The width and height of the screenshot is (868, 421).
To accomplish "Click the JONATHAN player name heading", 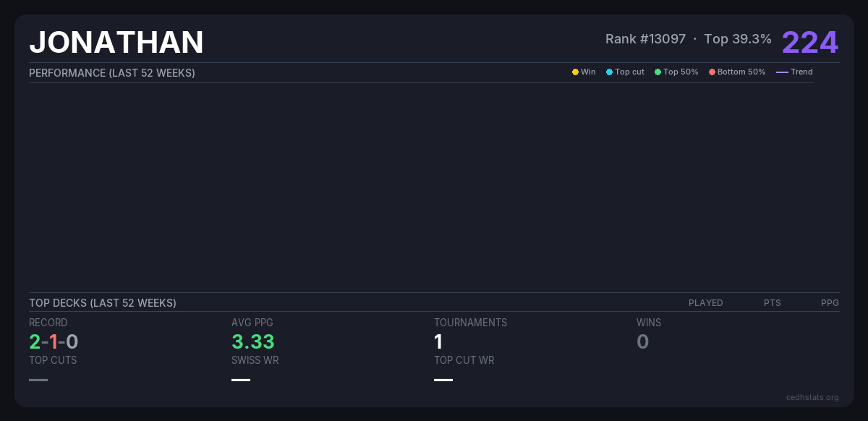I will (116, 43).
